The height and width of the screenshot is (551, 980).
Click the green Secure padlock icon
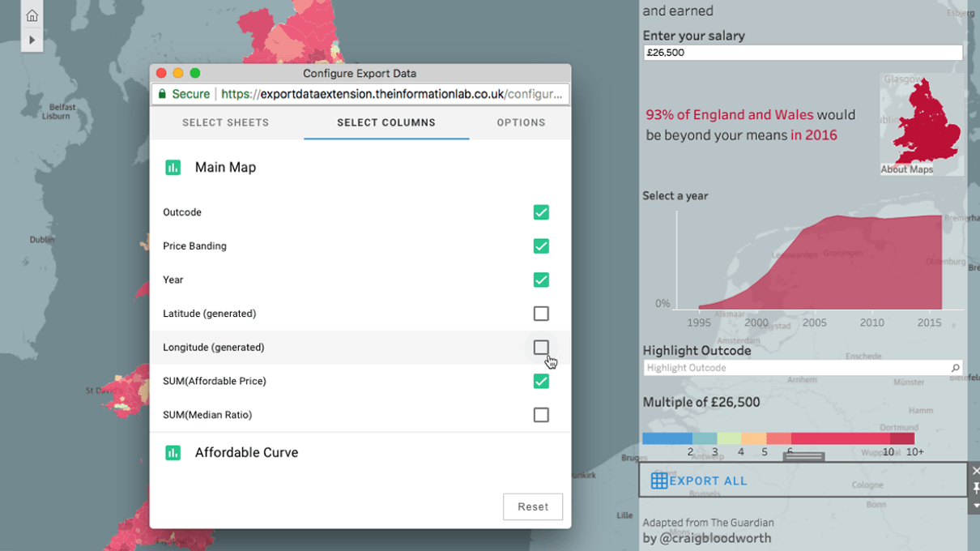point(163,94)
